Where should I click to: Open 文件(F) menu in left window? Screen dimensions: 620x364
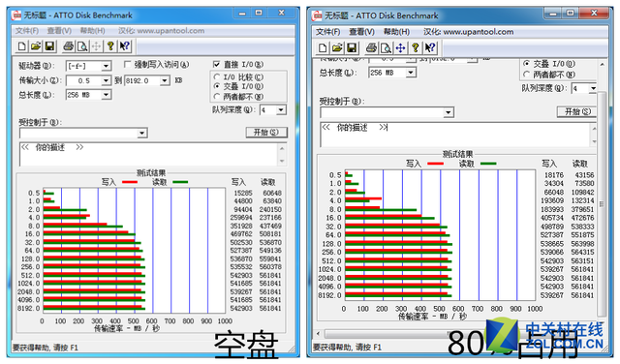(27, 30)
